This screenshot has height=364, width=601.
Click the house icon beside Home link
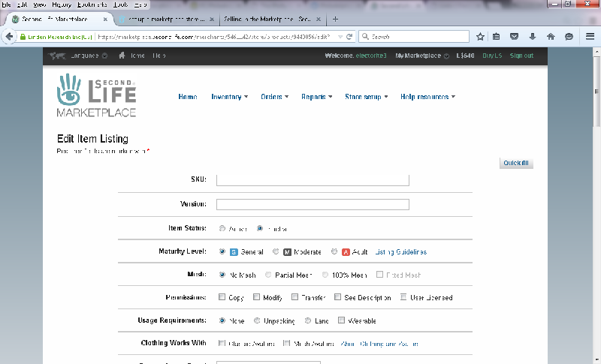coord(122,56)
